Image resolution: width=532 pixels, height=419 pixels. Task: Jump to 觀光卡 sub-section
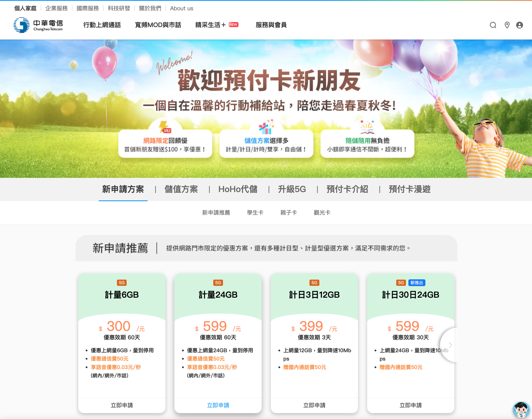coord(322,212)
